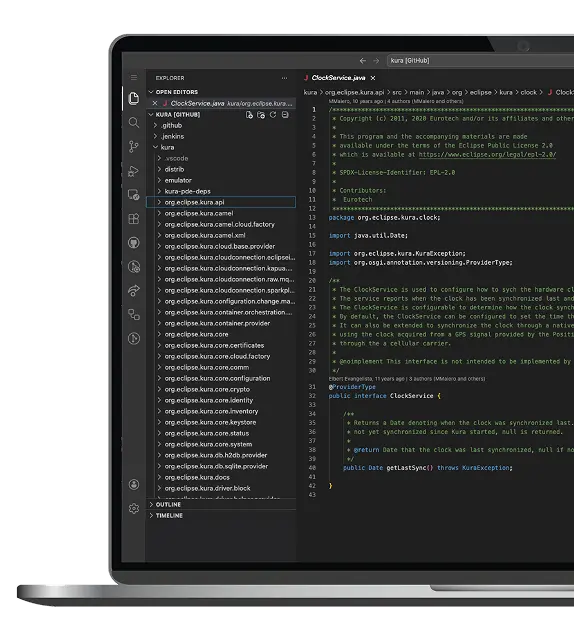
Task: Select org.eclipse.kura.camel folder
Action: point(221,213)
